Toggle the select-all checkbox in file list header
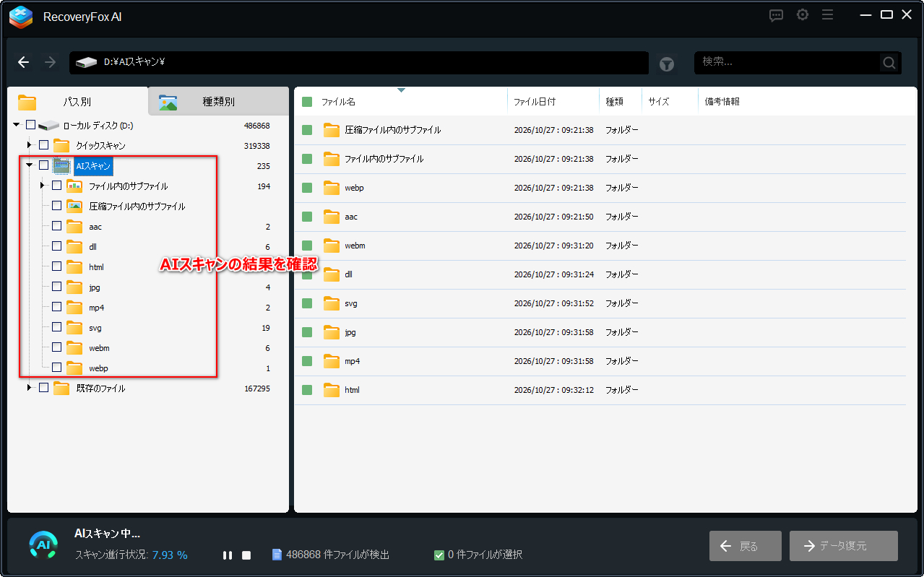924x577 pixels. [x=307, y=102]
